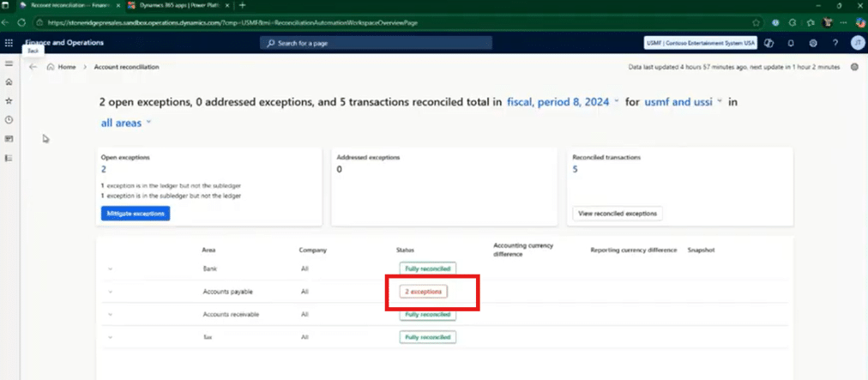Open the settings gear in header
The width and height of the screenshot is (868, 380).
pyautogui.click(x=812, y=43)
